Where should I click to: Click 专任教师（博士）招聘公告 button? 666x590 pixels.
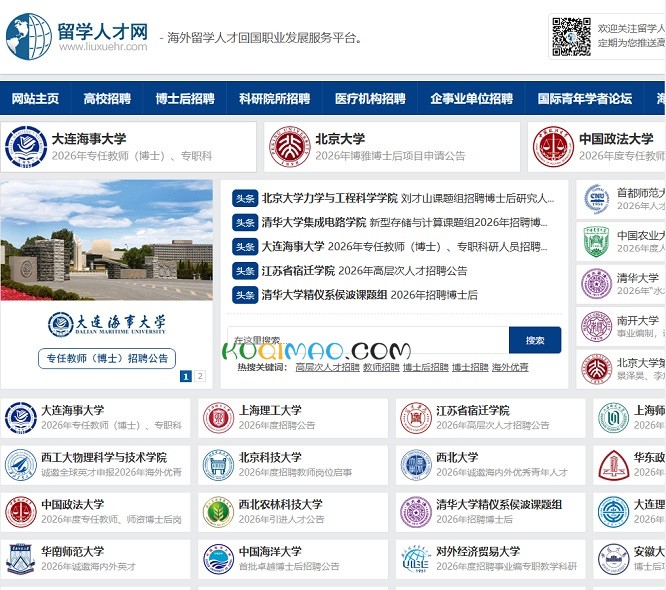coord(107,359)
